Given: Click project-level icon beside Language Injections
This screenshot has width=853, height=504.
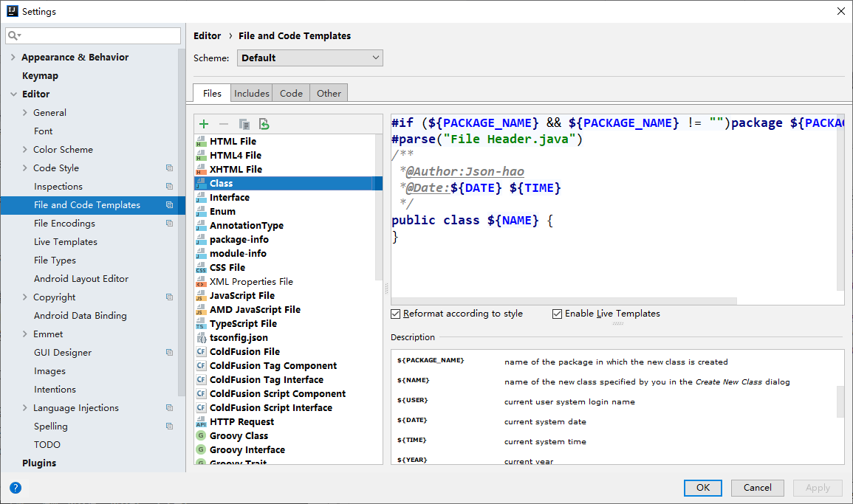Looking at the screenshot, I should point(169,408).
